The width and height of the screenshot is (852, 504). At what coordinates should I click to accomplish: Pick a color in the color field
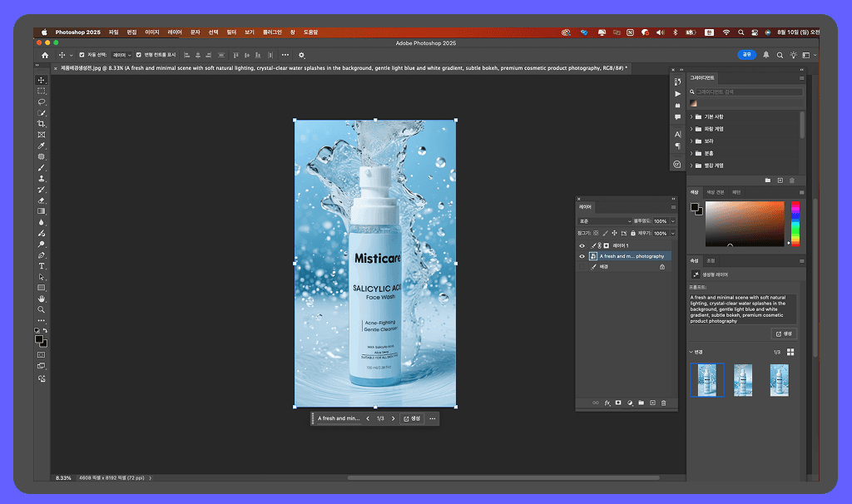coord(745,224)
